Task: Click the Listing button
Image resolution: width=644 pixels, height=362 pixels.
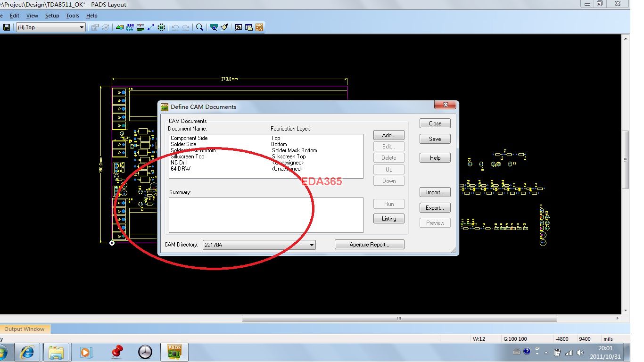Action: tap(389, 219)
